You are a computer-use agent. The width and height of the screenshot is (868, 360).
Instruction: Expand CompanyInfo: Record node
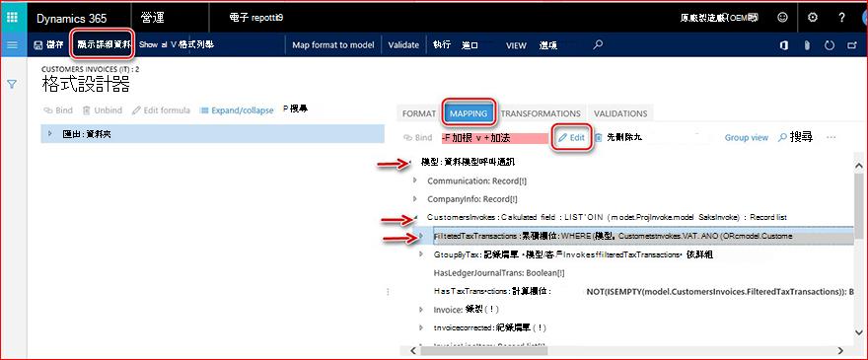click(415, 198)
